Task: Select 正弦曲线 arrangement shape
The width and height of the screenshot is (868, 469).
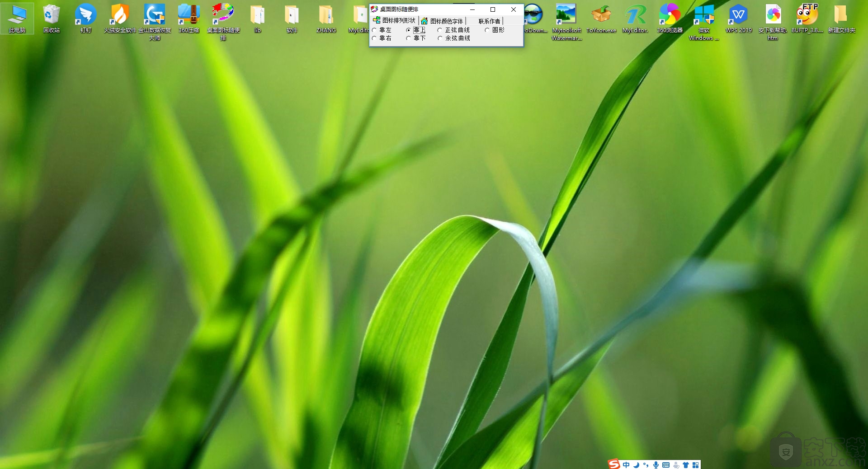Action: tap(440, 30)
